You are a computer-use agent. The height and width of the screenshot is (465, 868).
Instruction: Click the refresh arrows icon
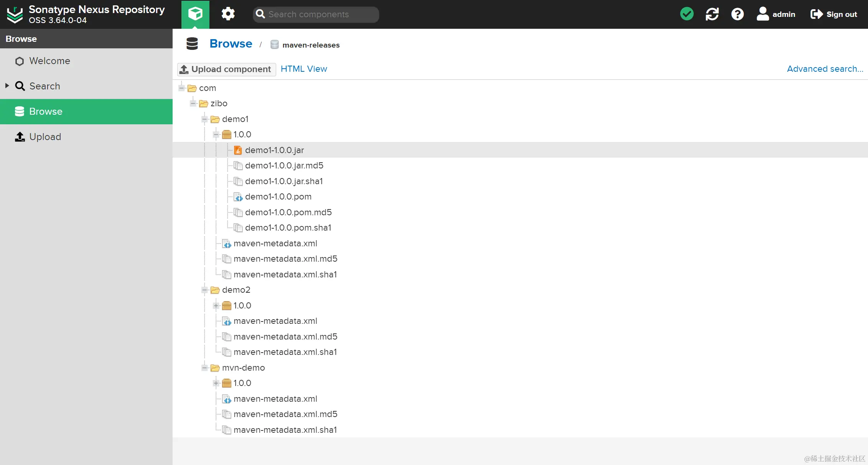point(712,14)
